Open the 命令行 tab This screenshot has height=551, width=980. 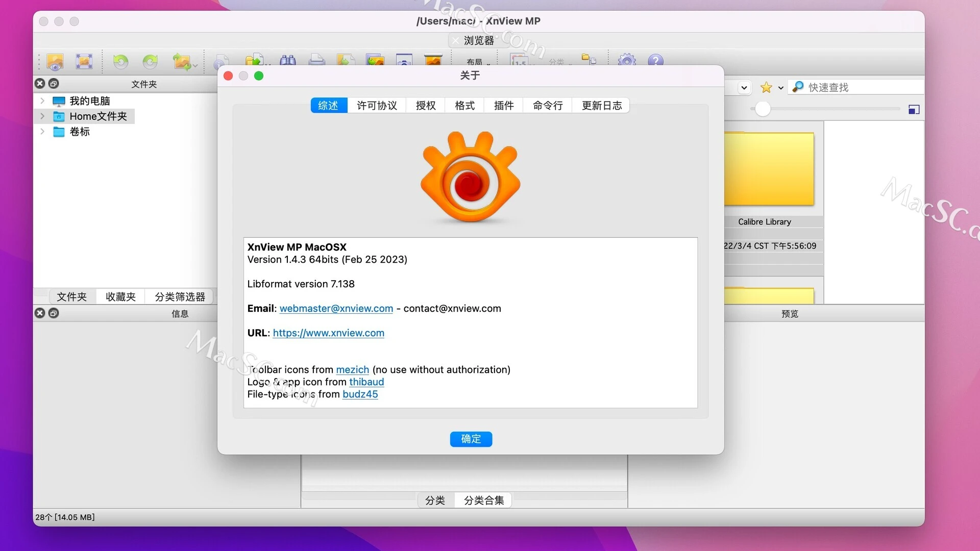[548, 106]
